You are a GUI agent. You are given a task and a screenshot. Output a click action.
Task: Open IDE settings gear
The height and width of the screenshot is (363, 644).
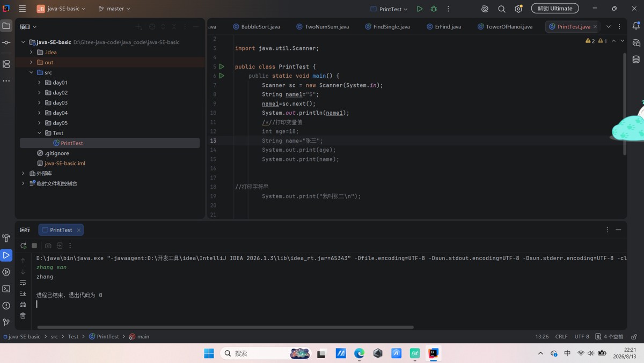tap(518, 9)
